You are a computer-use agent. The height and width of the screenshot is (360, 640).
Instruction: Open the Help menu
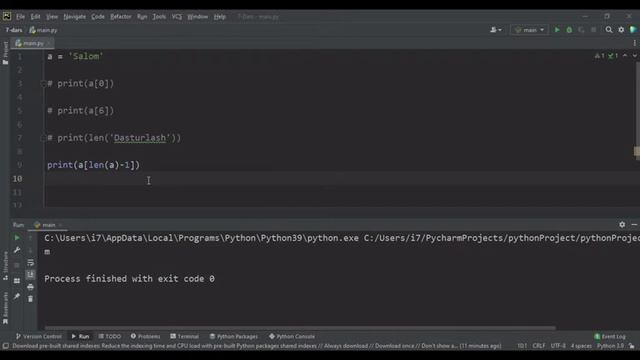click(220, 17)
